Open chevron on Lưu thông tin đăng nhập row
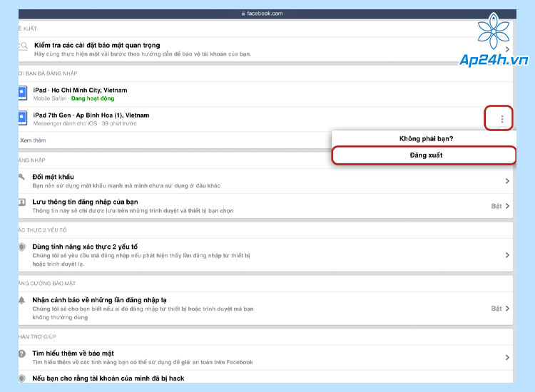535x392 pixels. coord(507,206)
